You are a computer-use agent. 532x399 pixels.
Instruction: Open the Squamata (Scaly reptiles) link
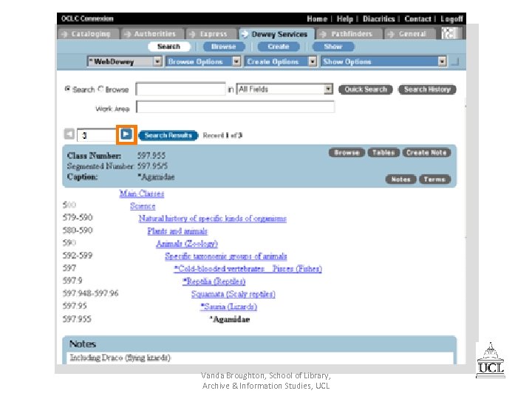click(x=233, y=294)
